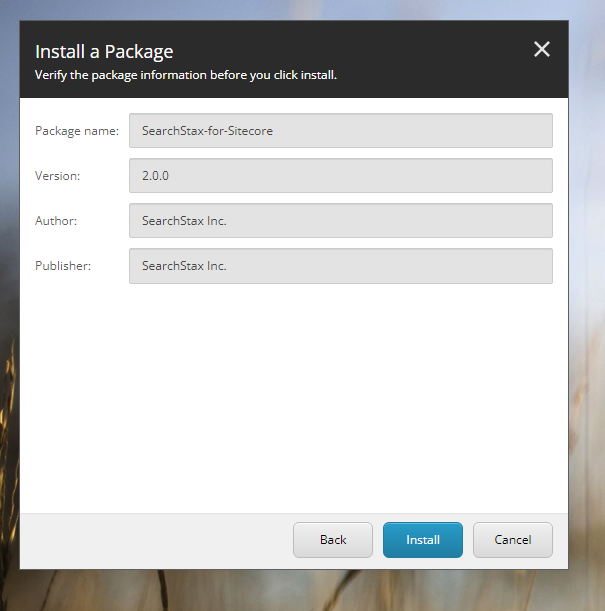Click the "Install a Package" title text
Screen dimensions: 605x611
click(x=104, y=51)
